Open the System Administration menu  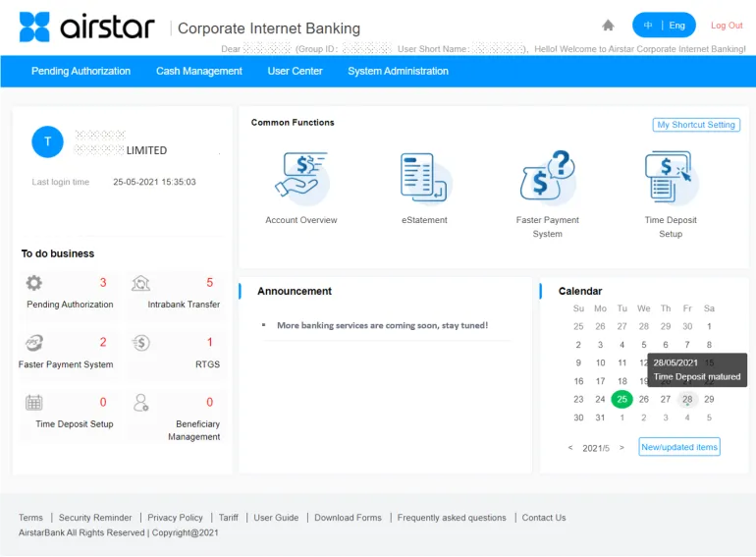point(399,71)
